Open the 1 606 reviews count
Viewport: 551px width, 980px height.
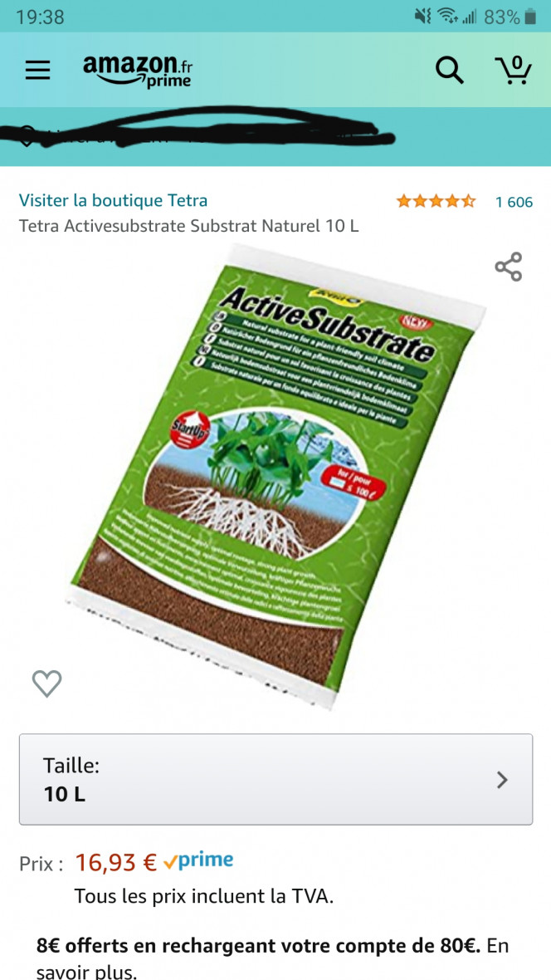tap(514, 202)
